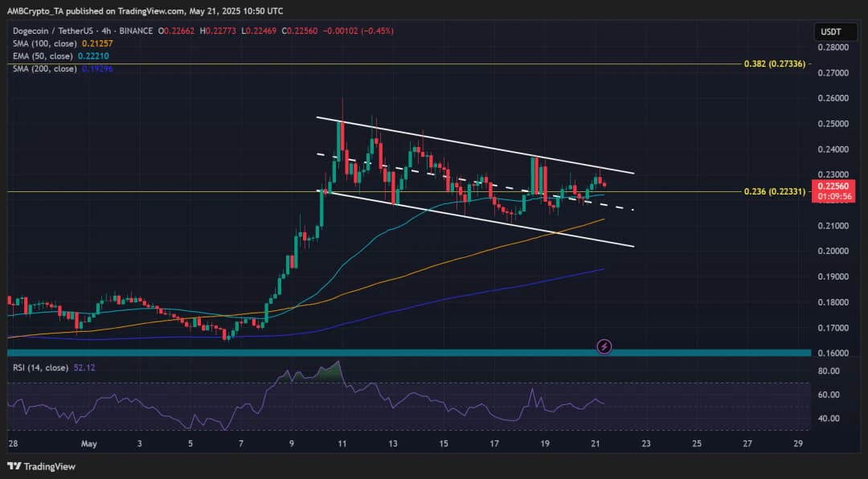
Task: Click the 'May' label on the date axis
Action: pyautogui.click(x=88, y=444)
